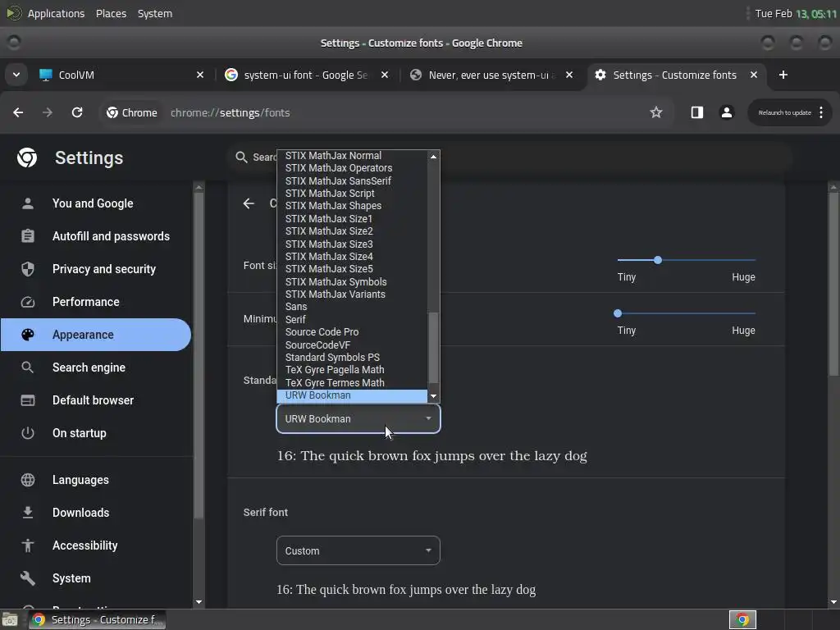Choose STIX MathJax SansSerif font option
This screenshot has width=840, height=630.
coord(352,181)
